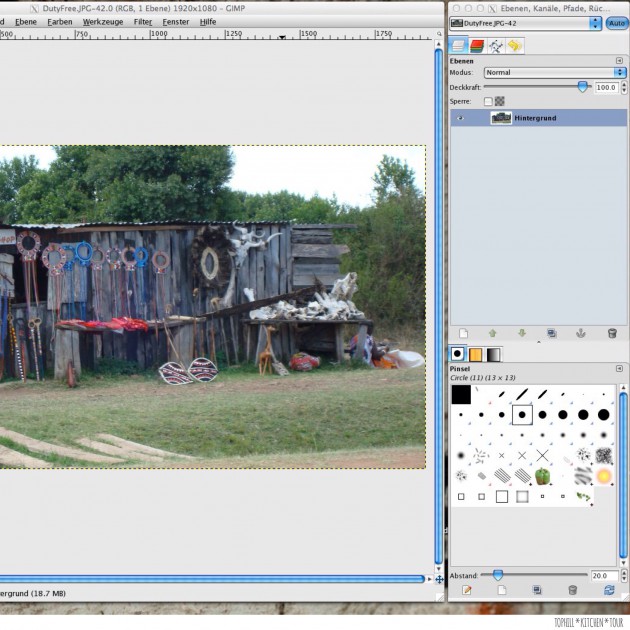
Task: Click the Deckkraft spinner arrows
Action: click(x=624, y=87)
